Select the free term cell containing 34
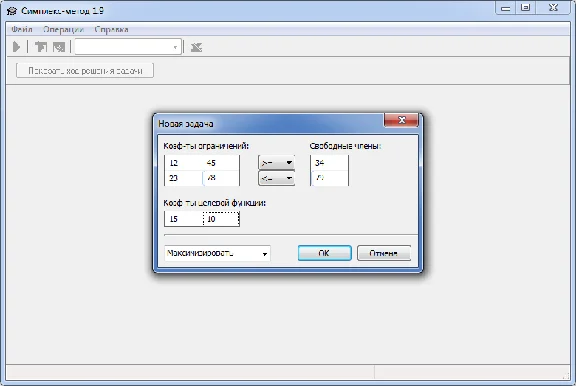 [330, 163]
